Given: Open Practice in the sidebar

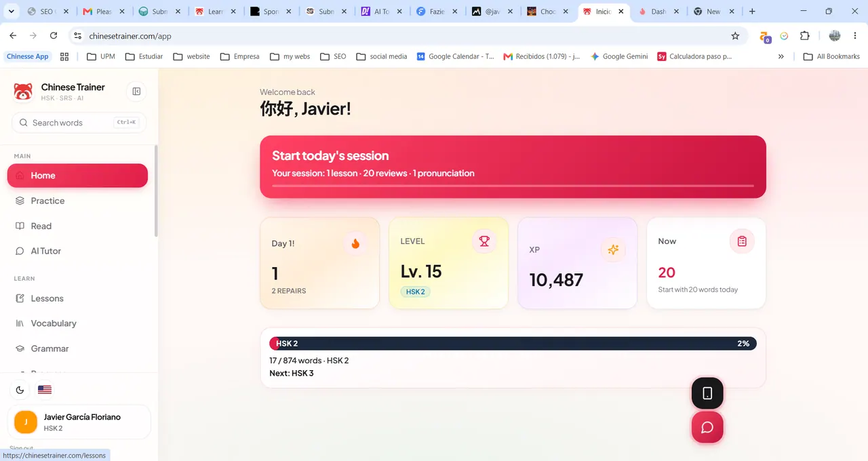Looking at the screenshot, I should 77,201.
